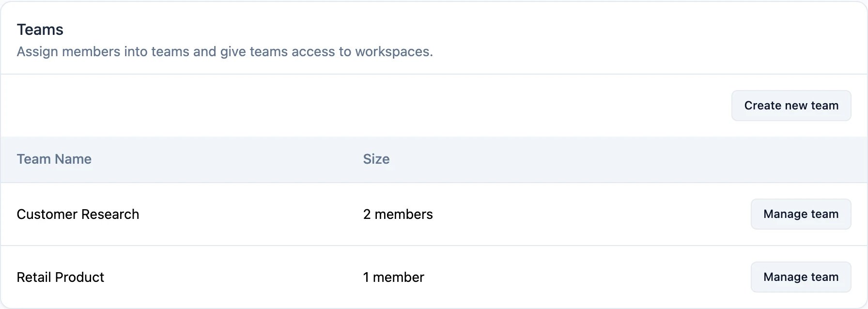This screenshot has height=309, width=868.
Task: Open Manage team for Customer Research
Action: click(x=801, y=214)
